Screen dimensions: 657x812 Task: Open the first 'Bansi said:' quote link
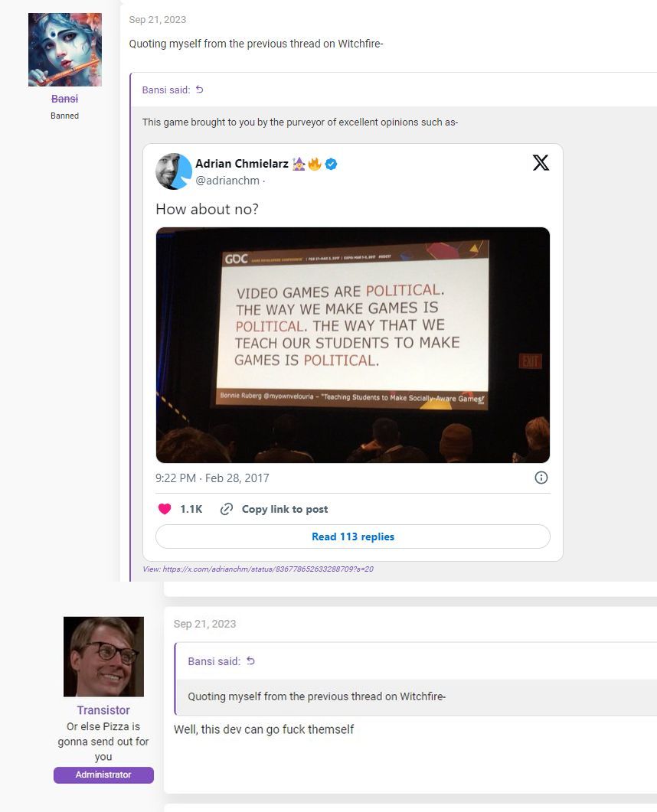coord(166,90)
